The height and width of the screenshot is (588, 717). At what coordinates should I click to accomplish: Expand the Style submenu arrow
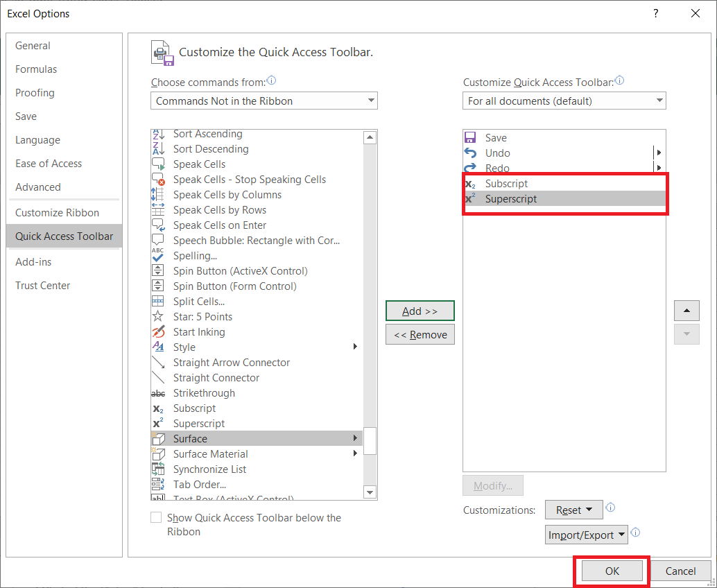pyautogui.click(x=355, y=347)
